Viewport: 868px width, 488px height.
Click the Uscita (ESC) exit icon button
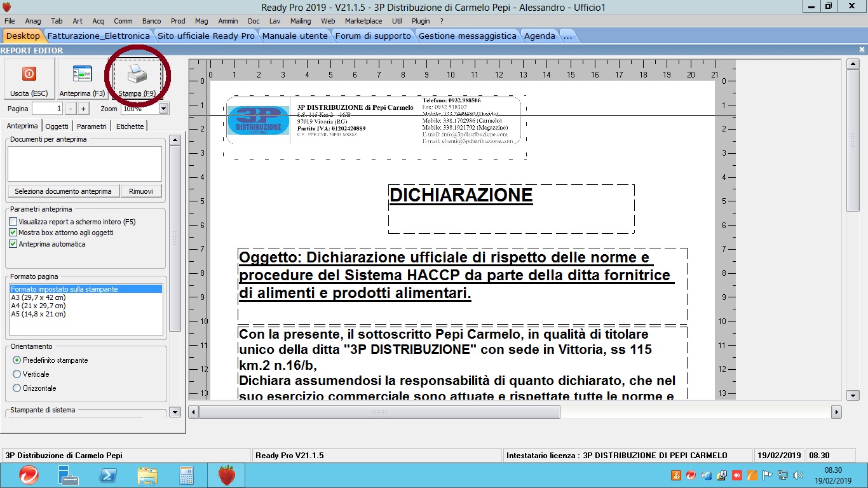29,79
